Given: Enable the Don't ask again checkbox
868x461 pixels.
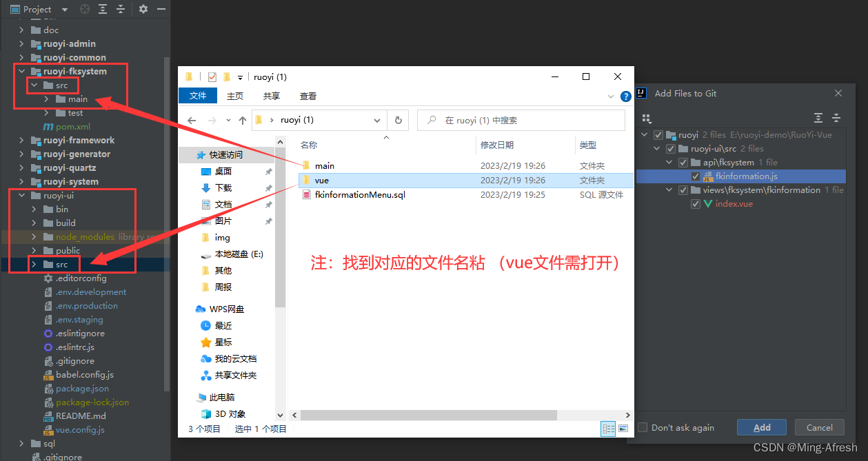Looking at the screenshot, I should point(643,427).
